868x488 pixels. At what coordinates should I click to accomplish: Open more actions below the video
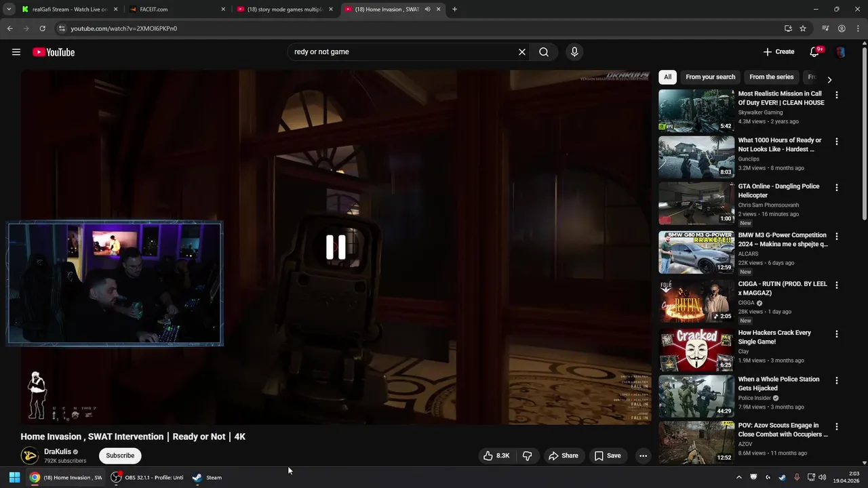pos(643,455)
